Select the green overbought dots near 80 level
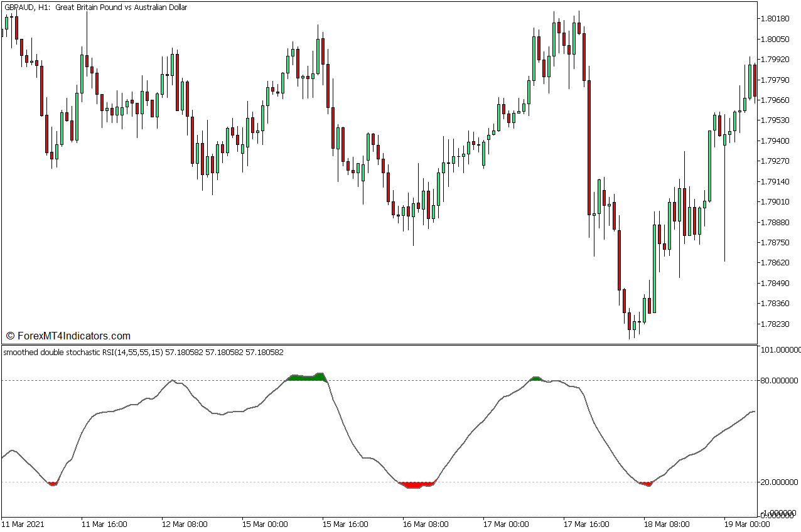Viewport: 801px width, 532px height. 306,376
